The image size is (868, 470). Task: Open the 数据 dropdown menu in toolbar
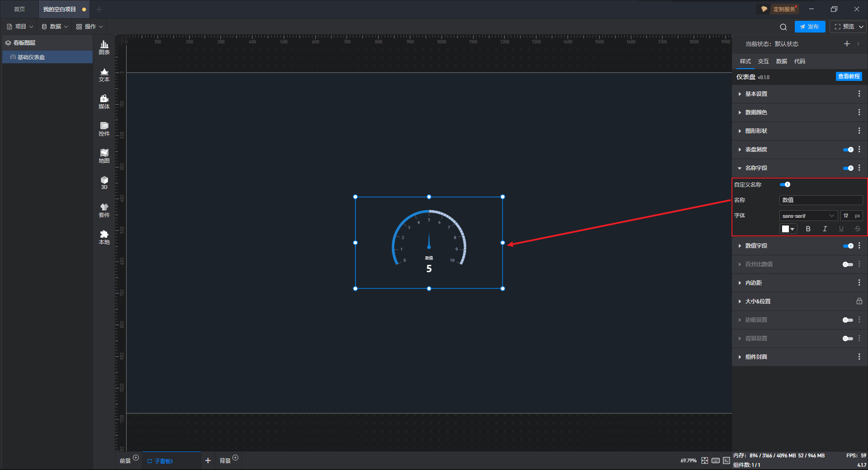click(x=55, y=27)
